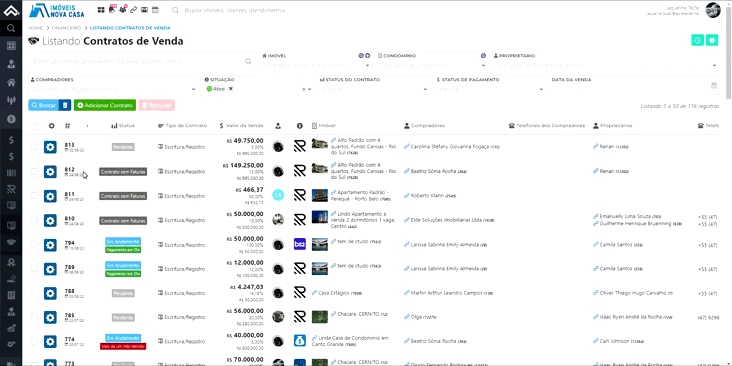This screenshot has height=366, width=732.
Task: Open the house icon in left sidebar
Action: [x=11, y=83]
